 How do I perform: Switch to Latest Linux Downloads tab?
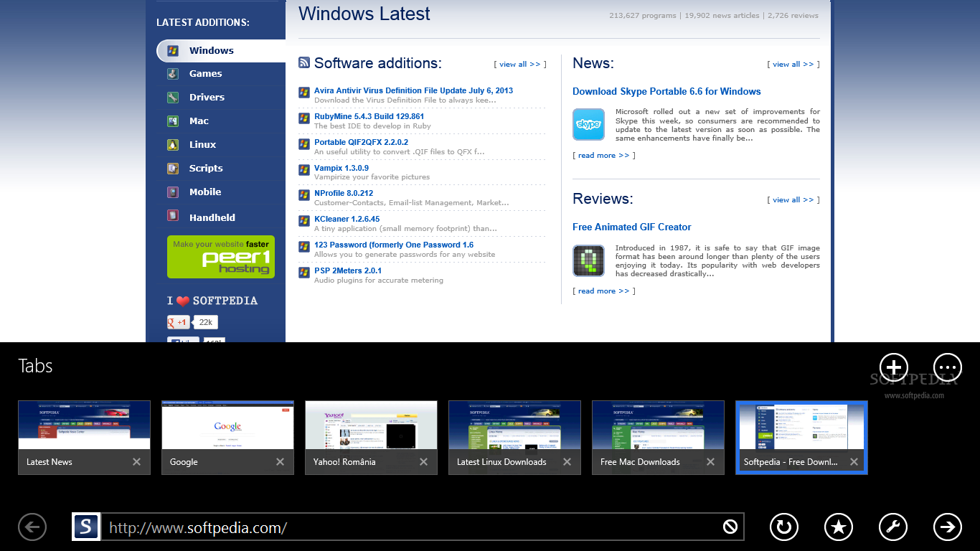pyautogui.click(x=514, y=438)
